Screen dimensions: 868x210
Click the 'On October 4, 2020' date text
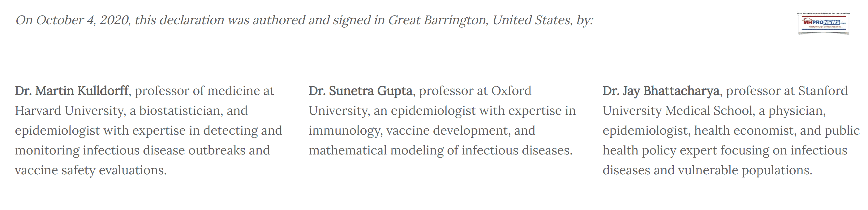73,20
